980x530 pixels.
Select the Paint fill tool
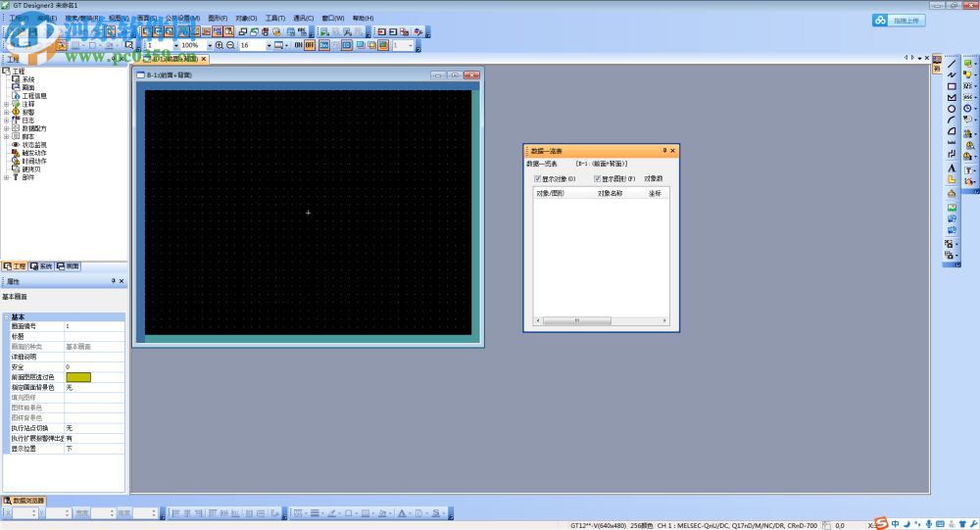[952, 193]
